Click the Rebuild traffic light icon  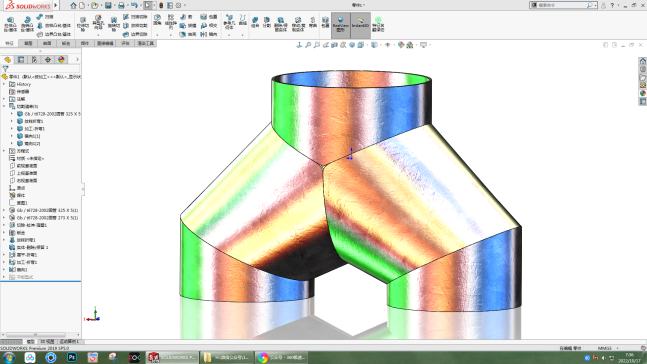click(x=161, y=5)
